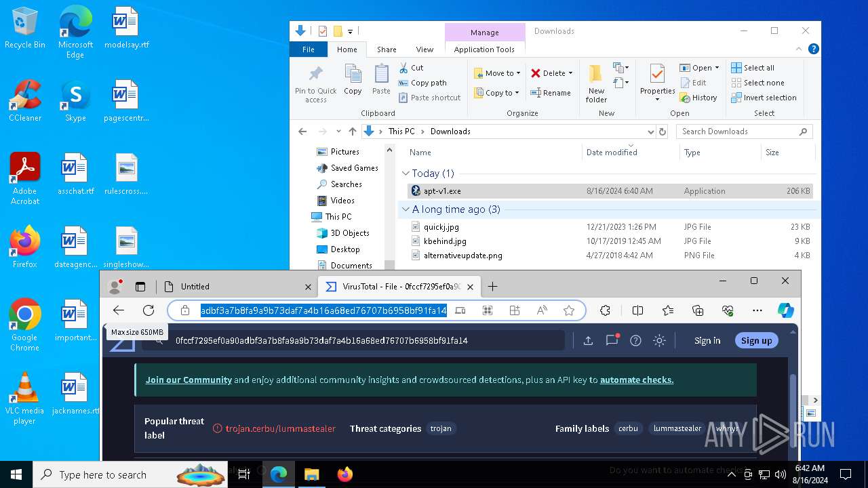Screen dimensions: 868x488
Task: Expand the Open dropdown in ribbon
Action: [717, 68]
